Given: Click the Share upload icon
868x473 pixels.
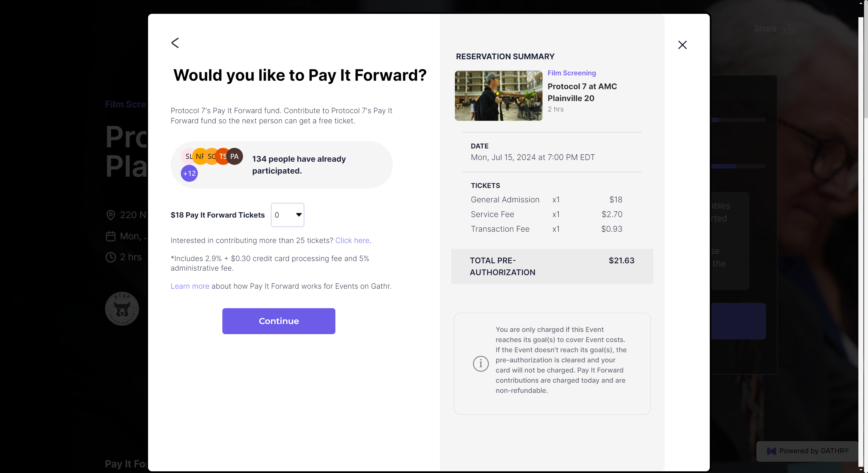Looking at the screenshot, I should point(789,29).
